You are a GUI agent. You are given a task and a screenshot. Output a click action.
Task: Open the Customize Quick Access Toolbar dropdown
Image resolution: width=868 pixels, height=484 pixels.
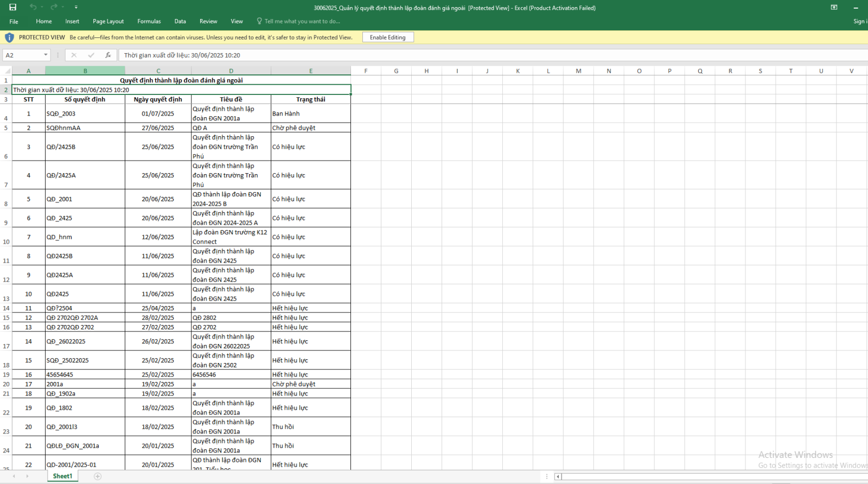76,8
